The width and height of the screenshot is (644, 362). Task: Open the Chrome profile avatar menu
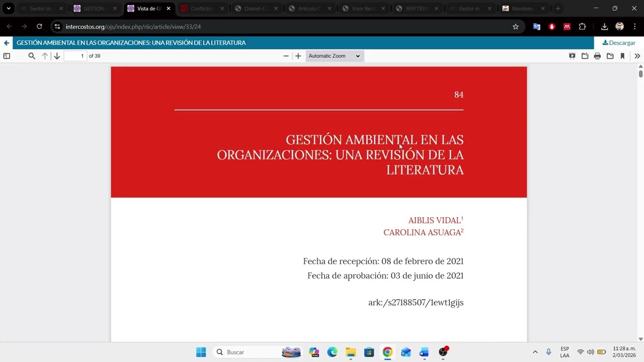tap(620, 27)
